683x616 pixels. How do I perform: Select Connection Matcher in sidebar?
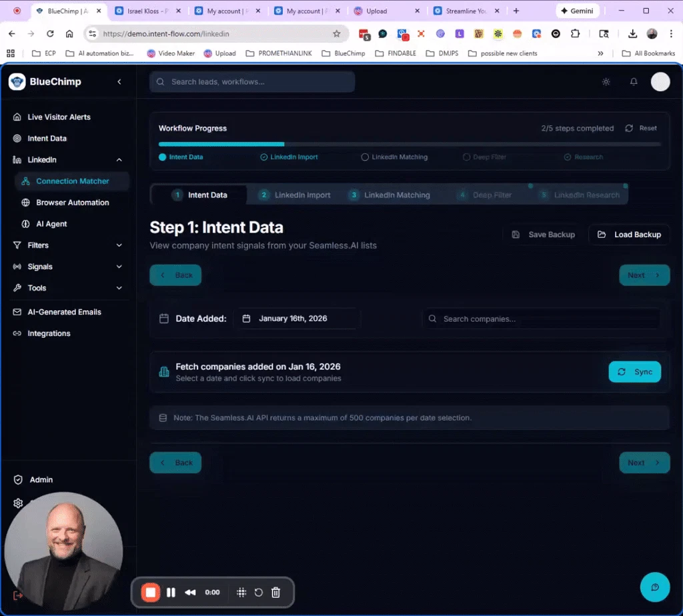pos(72,181)
